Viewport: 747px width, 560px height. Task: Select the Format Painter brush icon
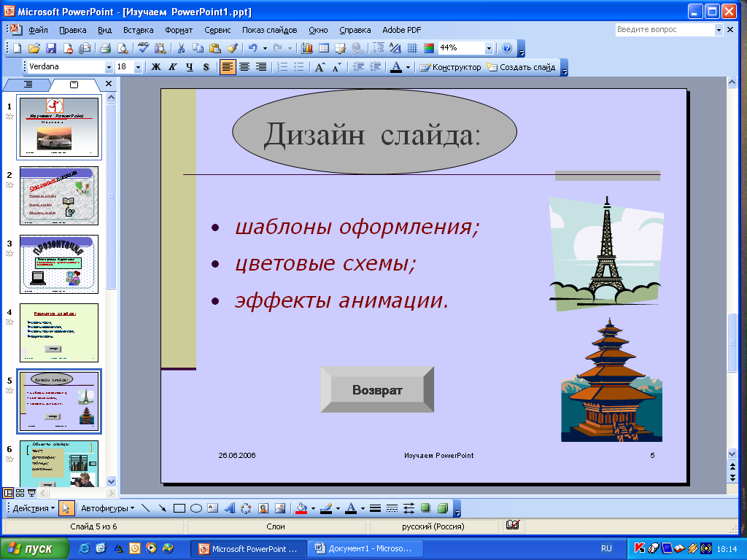[x=232, y=48]
